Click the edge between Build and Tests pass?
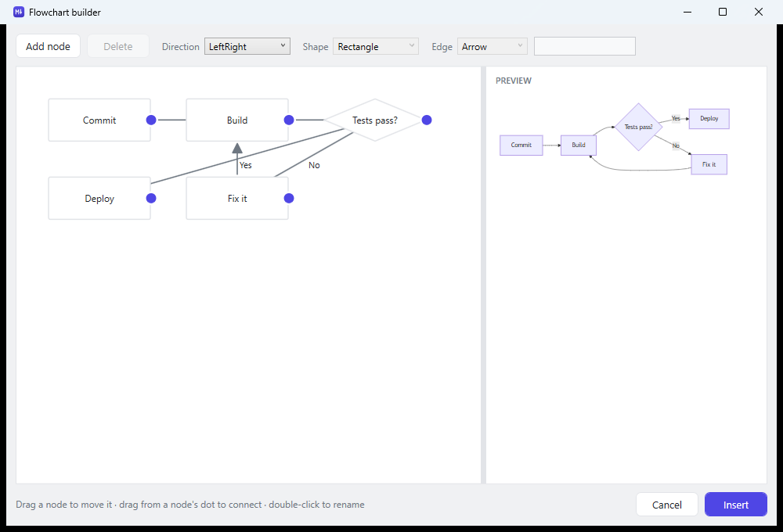The width and height of the screenshot is (783, 532). click(x=309, y=120)
